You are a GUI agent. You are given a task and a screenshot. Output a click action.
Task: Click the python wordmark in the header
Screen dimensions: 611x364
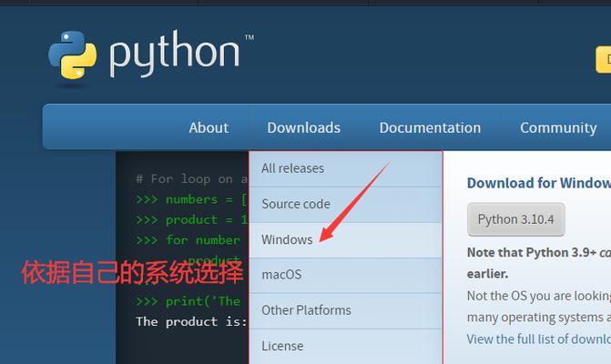(x=175, y=54)
